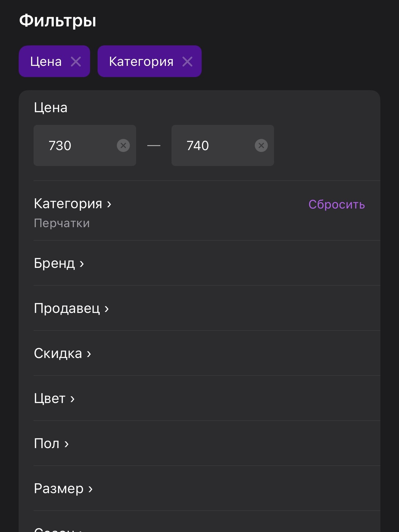This screenshot has height=532, width=399.
Task: Open the Пол filter options
Action: click(207, 443)
